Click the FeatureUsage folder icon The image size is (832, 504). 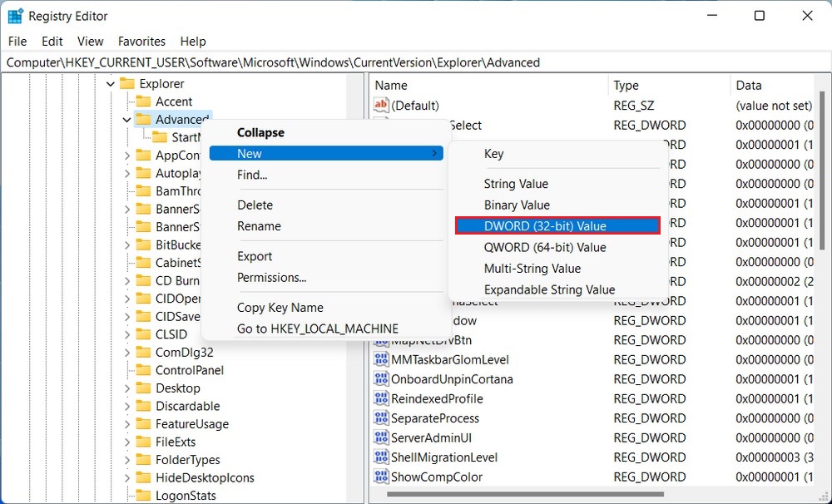(x=143, y=424)
